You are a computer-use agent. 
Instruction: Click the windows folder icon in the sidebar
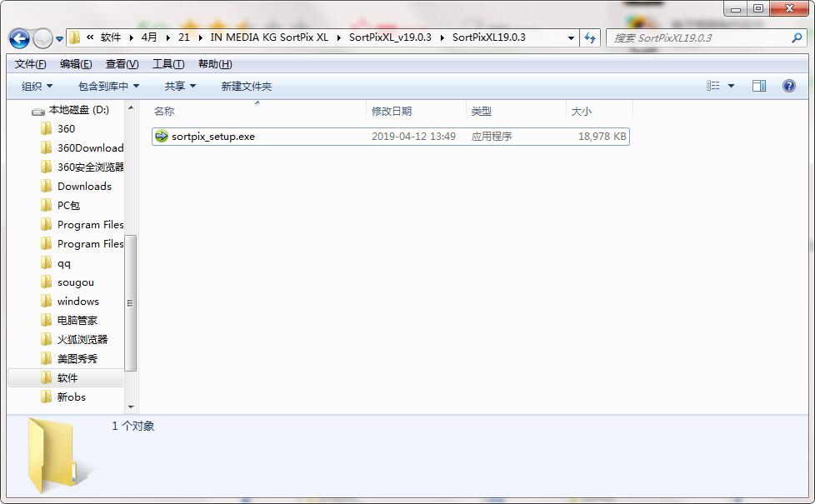pos(47,302)
